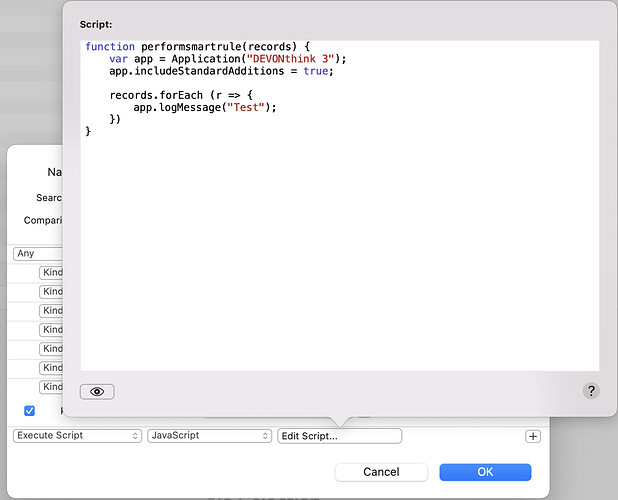
Task: Open the Execute Script action dropdown
Action: [x=77, y=436]
